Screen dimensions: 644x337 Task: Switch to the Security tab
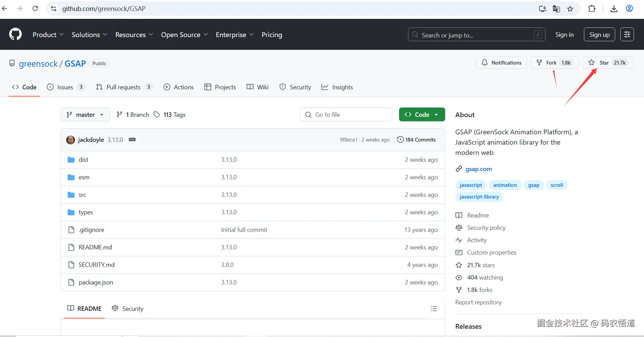point(295,87)
